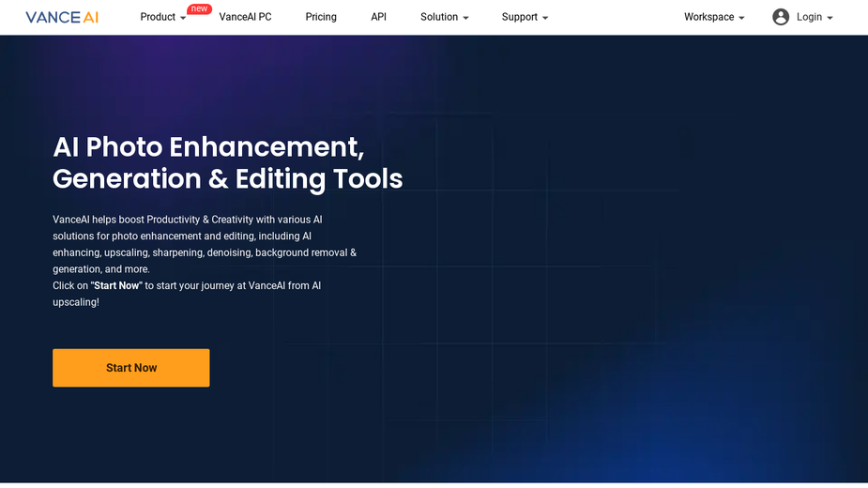
Task: Click the AI Photo Enhancement headline
Action: (227, 163)
